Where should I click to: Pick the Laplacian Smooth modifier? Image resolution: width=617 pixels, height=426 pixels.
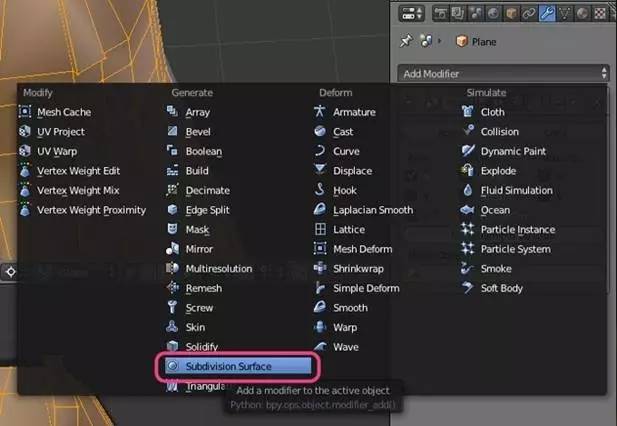tap(386, 210)
